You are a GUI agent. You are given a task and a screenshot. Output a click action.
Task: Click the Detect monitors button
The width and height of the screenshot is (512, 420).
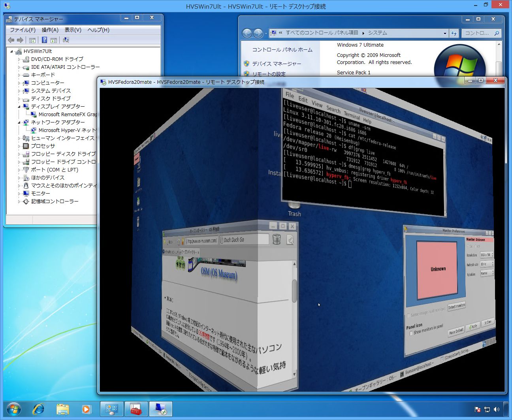coord(456,306)
